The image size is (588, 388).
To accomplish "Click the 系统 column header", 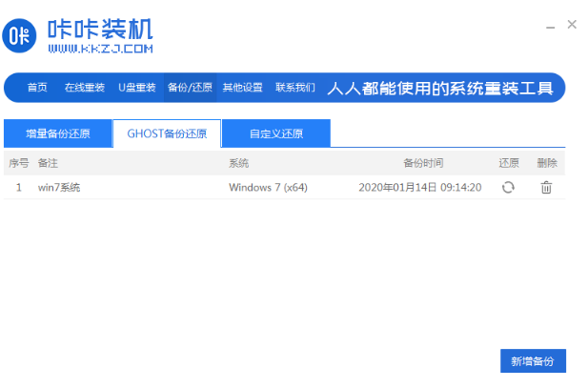I will (239, 164).
